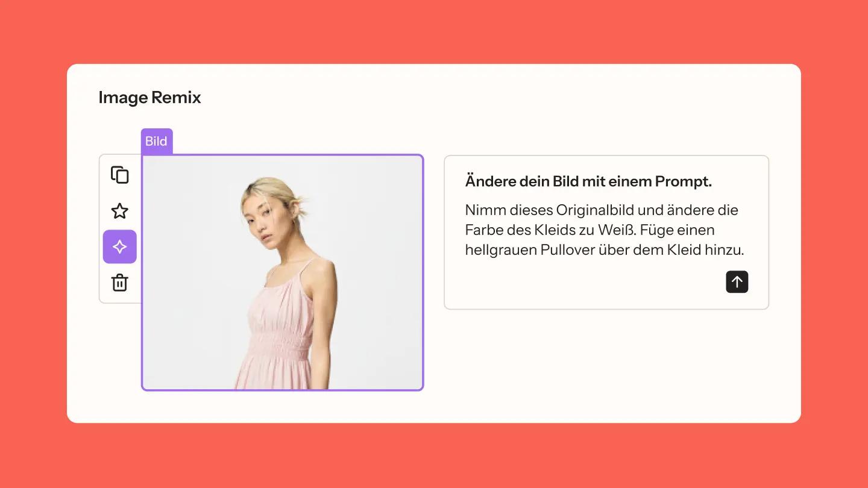Click the purple highlighted sparkle icon
868x488 pixels.
(x=119, y=246)
